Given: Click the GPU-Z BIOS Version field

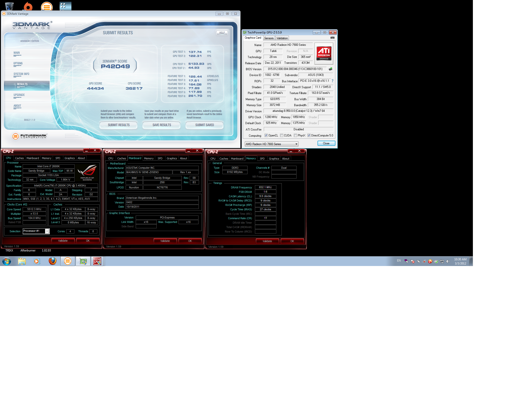Looking at the screenshot, I should (x=295, y=69).
